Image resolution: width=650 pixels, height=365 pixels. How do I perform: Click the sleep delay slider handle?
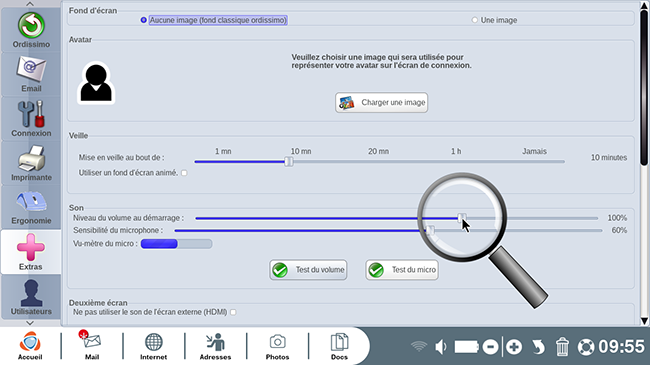[x=289, y=161]
